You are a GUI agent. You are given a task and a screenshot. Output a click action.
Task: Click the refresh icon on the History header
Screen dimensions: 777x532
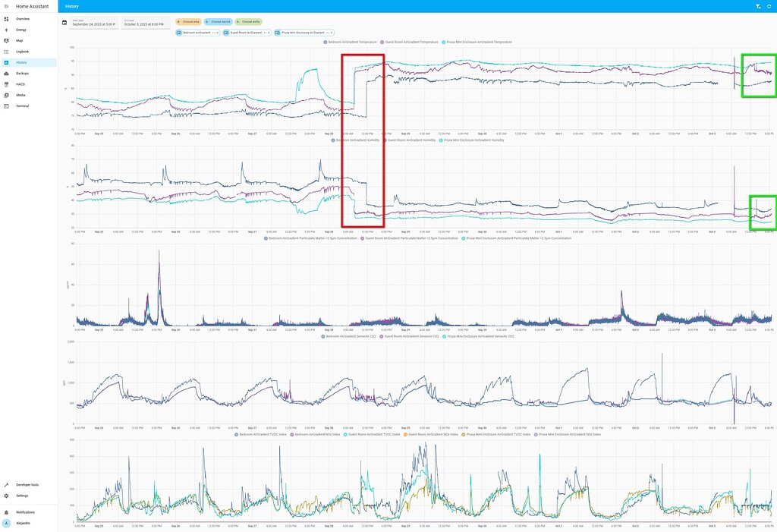click(x=769, y=6)
